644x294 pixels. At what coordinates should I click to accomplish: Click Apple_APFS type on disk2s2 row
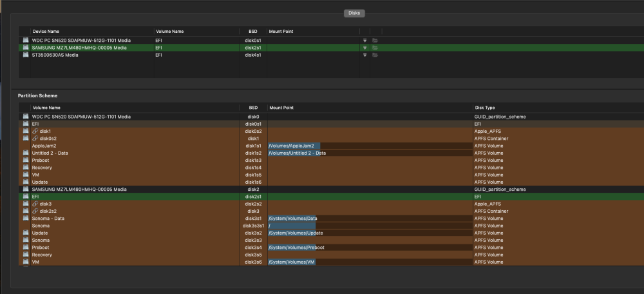488,204
